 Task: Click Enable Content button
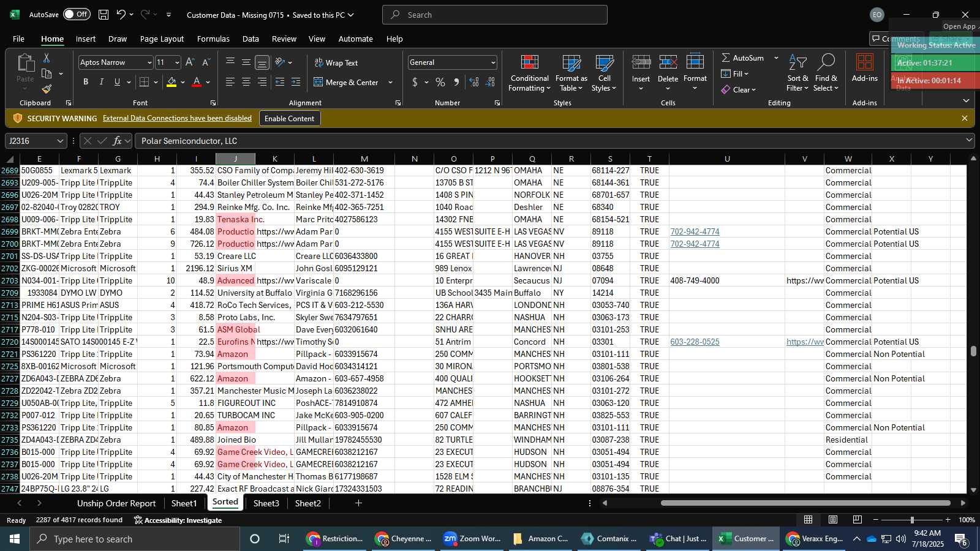pos(289,118)
